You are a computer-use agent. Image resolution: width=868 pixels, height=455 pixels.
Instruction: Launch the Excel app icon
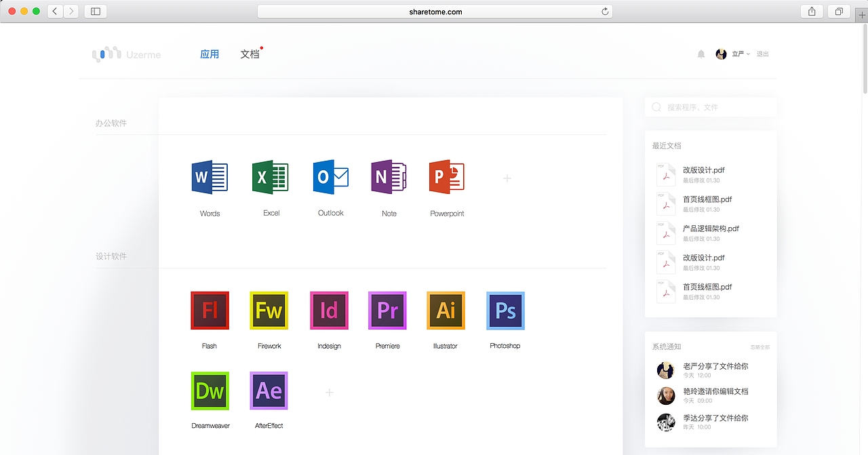pyautogui.click(x=271, y=178)
